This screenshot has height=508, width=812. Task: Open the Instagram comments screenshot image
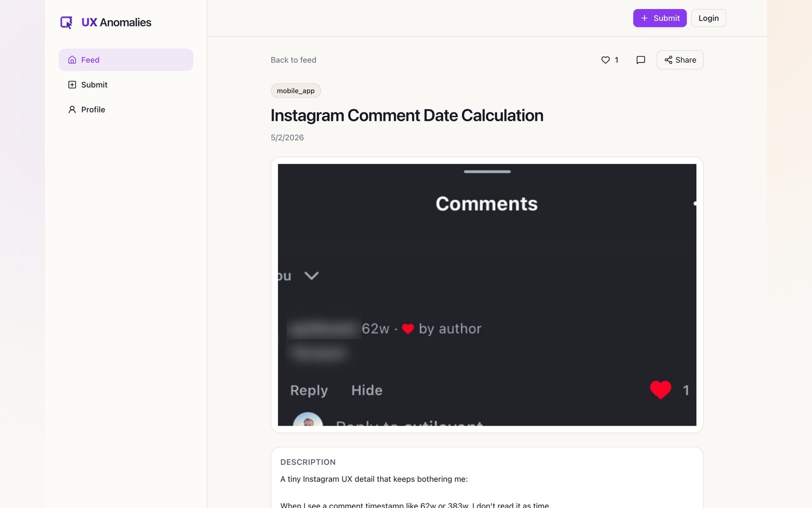click(x=487, y=295)
